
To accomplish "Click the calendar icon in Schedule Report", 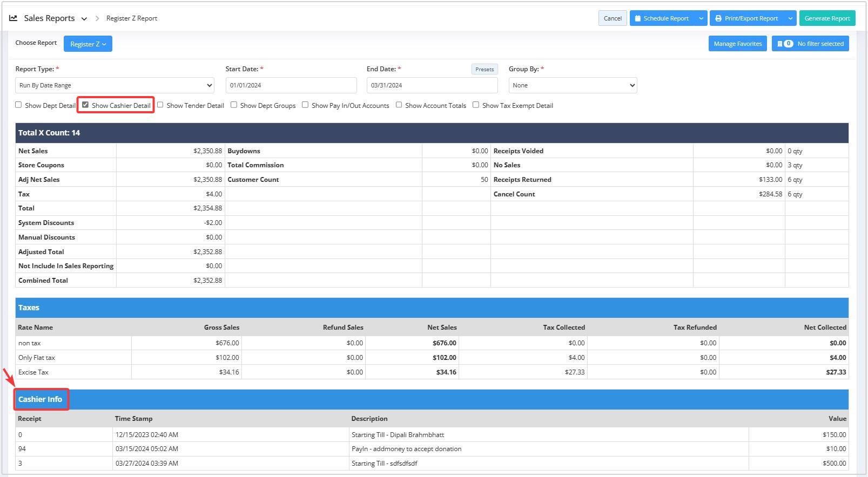I will 638,18.
